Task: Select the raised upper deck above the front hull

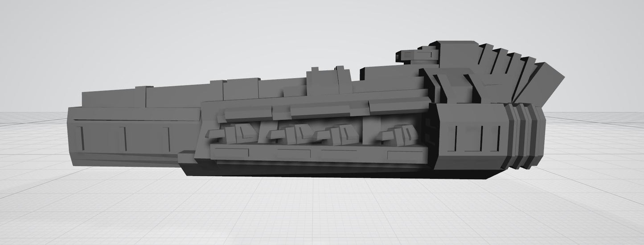Action: [x=116, y=98]
